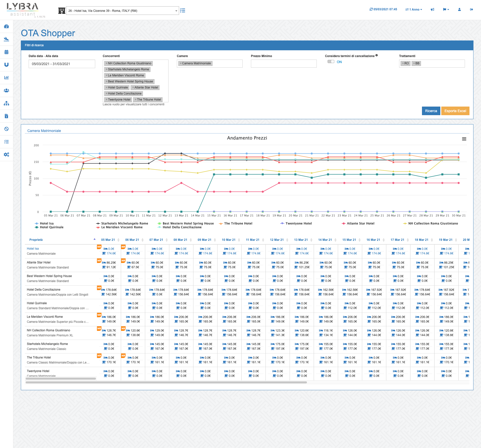Open the users group icon in sidebar
Viewport: 481px width, 448px height.
tap(7, 90)
